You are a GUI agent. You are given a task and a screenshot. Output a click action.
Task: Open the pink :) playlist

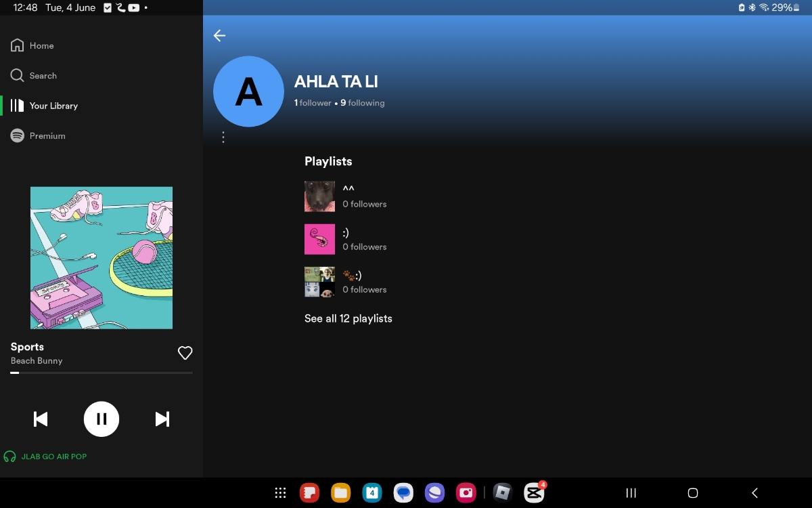pos(345,239)
